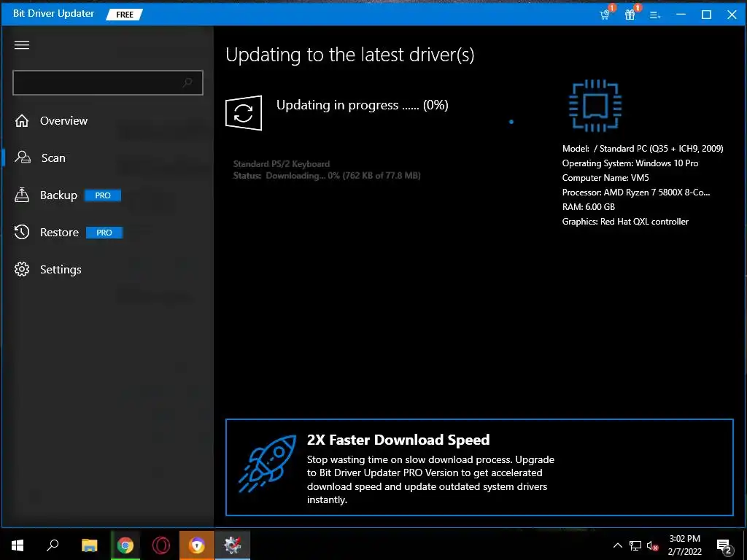Click the Settings gear icon
Image resolution: width=747 pixels, height=560 pixels.
[x=22, y=269]
